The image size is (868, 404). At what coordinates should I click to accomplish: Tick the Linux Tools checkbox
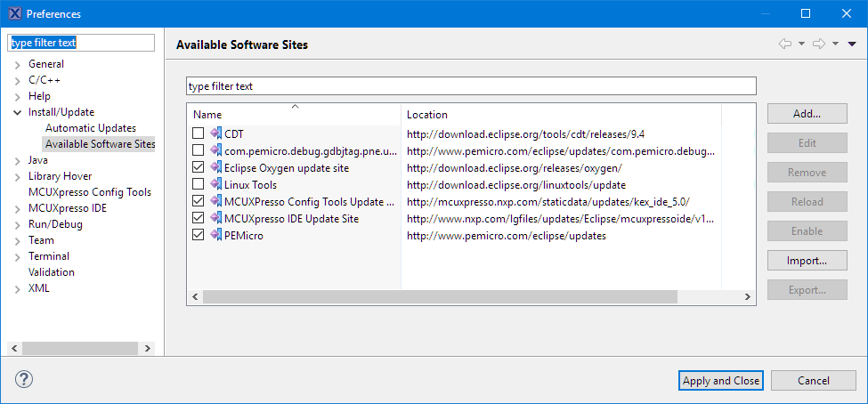tap(198, 184)
